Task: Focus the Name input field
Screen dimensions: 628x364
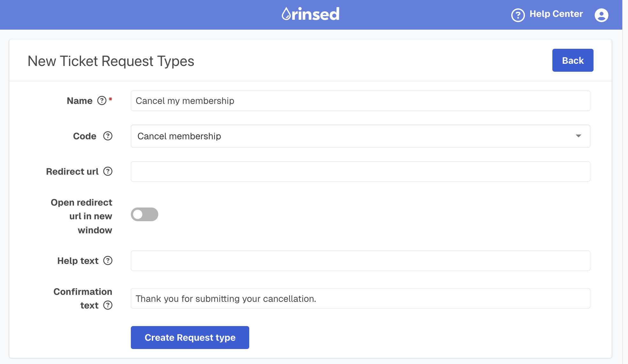Action: point(360,101)
